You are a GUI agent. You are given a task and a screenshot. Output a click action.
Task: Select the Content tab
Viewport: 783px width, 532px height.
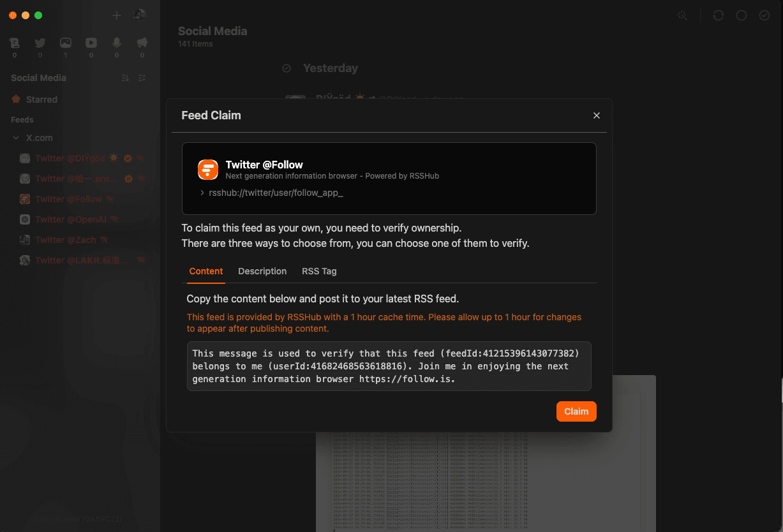206,271
